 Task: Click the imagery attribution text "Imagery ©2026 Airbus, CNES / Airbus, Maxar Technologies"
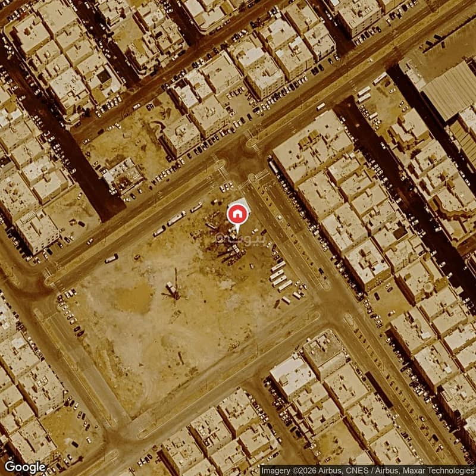tap(368, 471)
